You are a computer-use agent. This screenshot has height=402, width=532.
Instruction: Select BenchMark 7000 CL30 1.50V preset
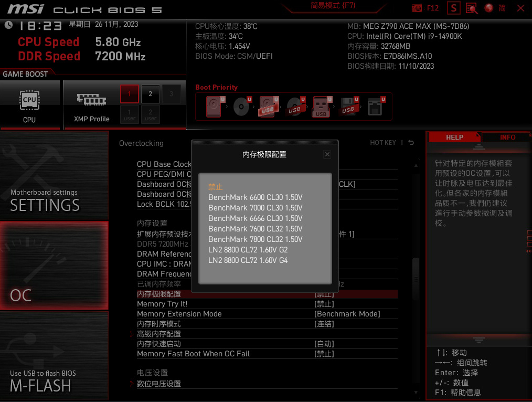click(x=255, y=208)
